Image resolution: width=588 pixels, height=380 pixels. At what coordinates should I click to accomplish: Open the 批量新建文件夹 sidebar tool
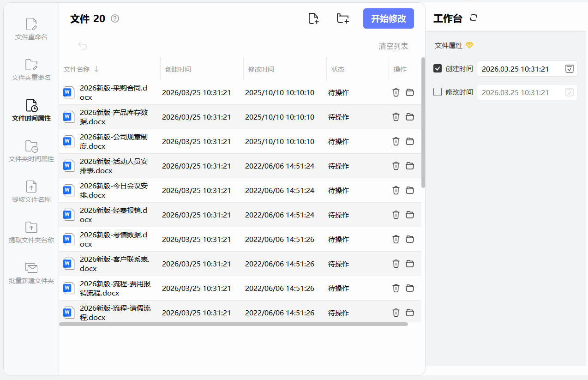click(x=31, y=272)
